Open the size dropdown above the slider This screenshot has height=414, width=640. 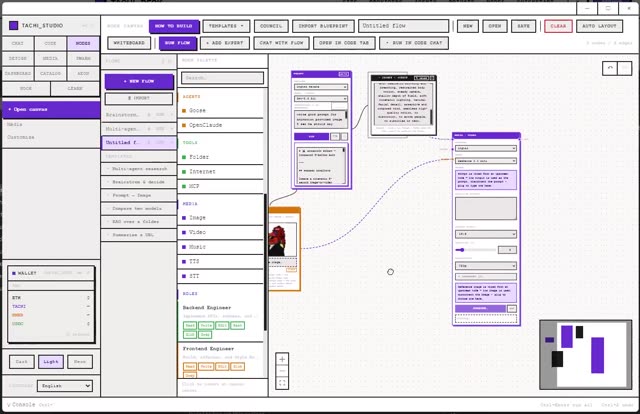point(486,234)
